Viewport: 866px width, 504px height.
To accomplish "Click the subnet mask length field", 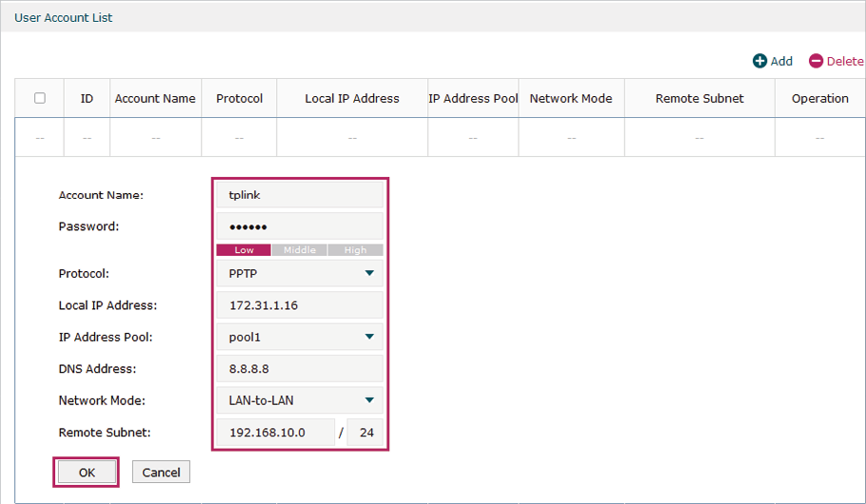I will (x=365, y=433).
